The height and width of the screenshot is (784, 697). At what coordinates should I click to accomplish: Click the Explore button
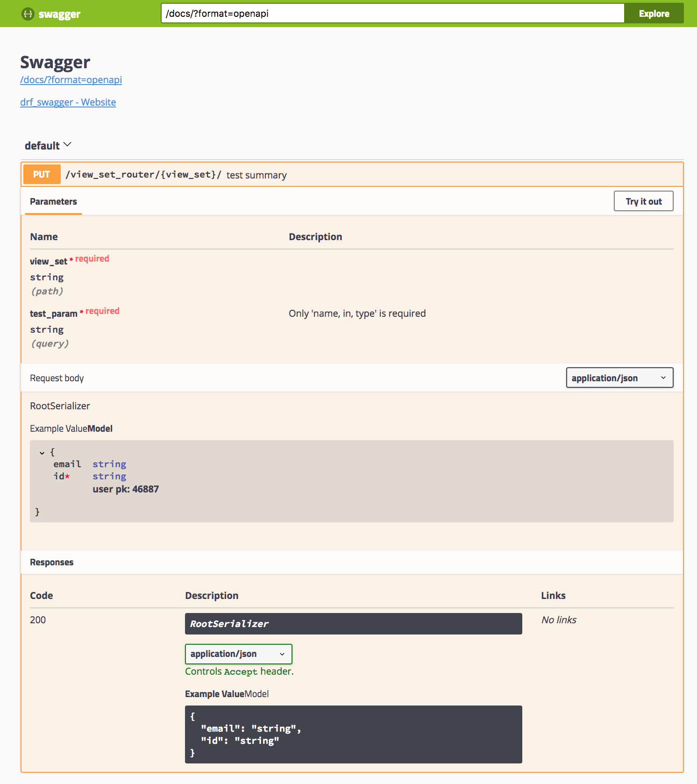[x=654, y=14]
